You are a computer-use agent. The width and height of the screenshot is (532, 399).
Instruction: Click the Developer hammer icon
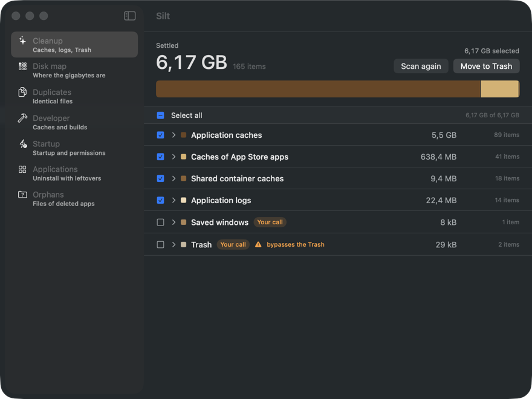[22, 118]
